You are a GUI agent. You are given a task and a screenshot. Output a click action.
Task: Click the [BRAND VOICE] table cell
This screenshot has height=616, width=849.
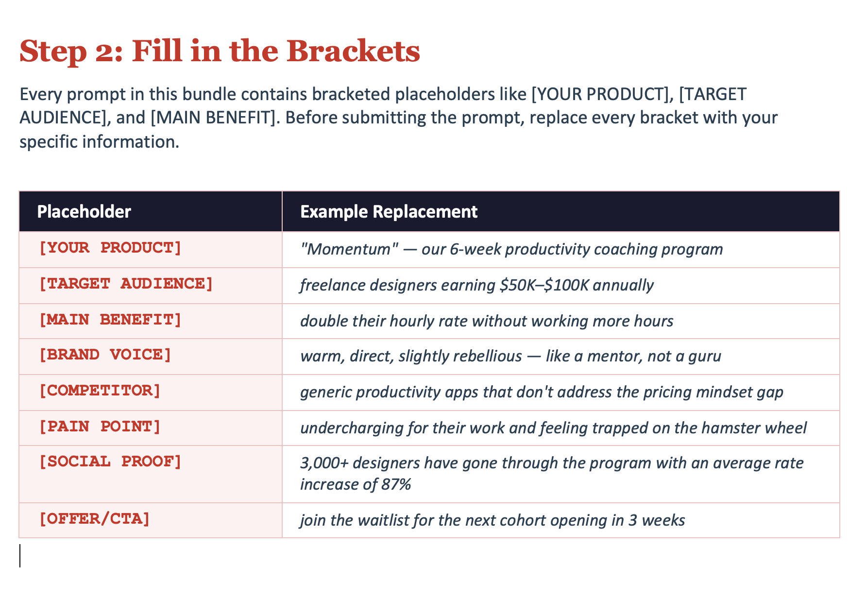point(105,356)
